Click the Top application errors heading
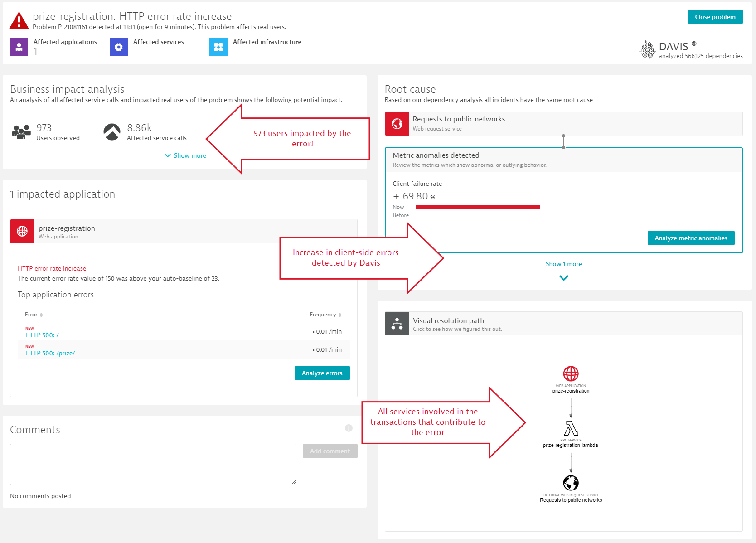Screen dimensions: 756x543 tap(56, 295)
